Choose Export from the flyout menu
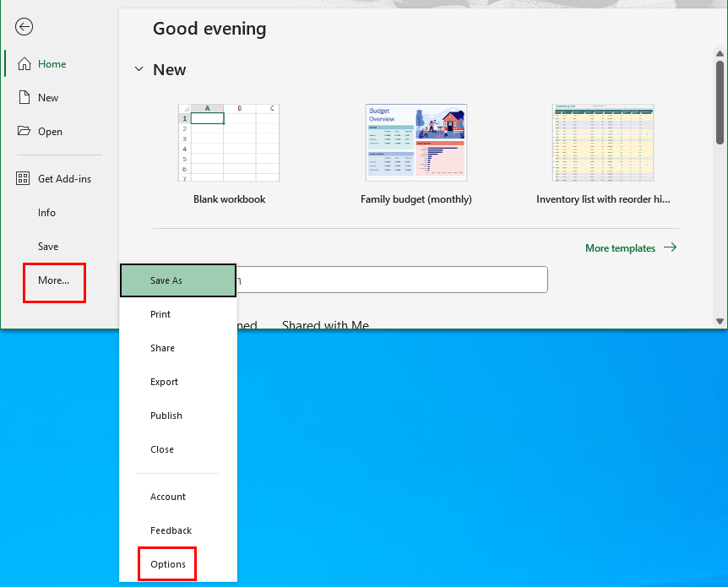Image resolution: width=728 pixels, height=587 pixels. 178,383
